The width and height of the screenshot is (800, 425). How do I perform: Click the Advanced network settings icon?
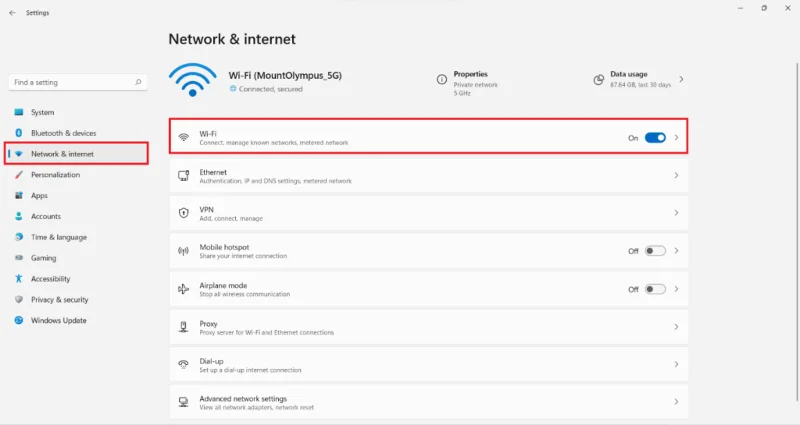click(183, 402)
